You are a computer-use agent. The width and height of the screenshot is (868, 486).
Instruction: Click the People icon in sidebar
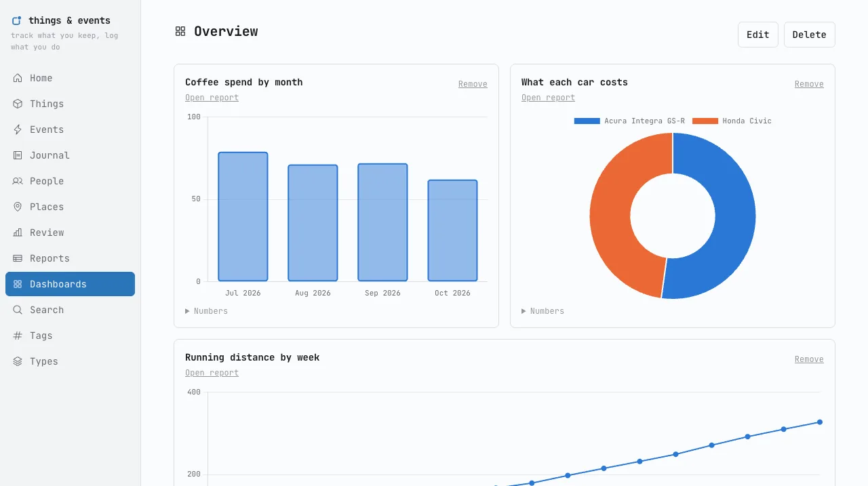pos(18,181)
